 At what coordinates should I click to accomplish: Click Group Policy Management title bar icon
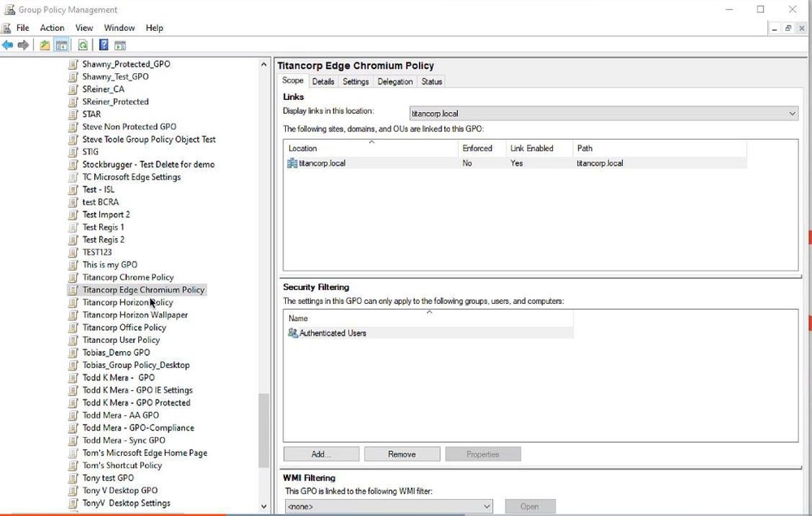point(9,9)
